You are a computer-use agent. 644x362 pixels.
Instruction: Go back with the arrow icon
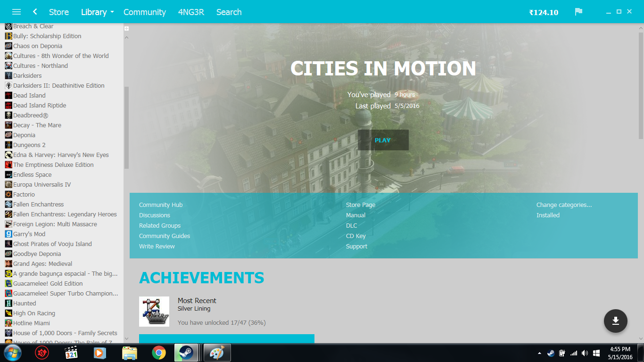click(35, 12)
